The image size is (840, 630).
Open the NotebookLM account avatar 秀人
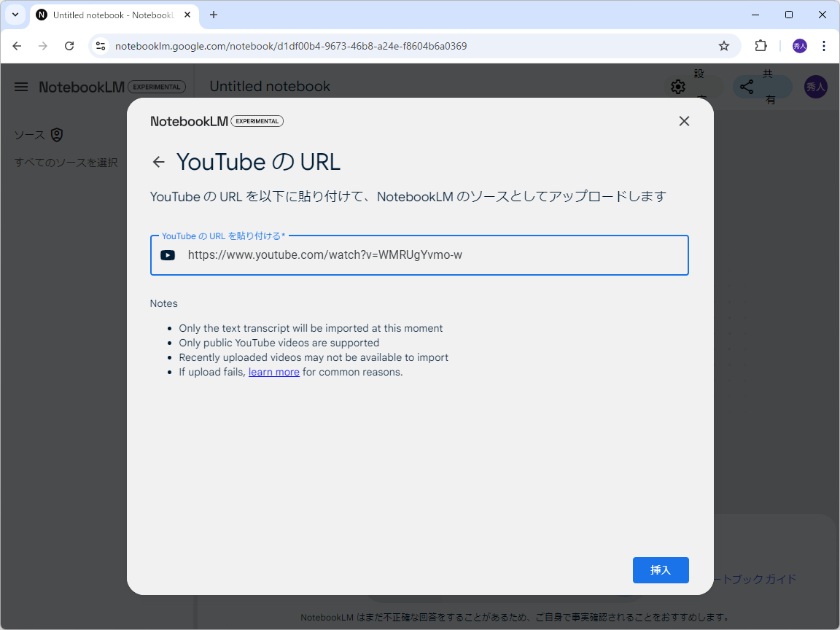click(x=815, y=87)
